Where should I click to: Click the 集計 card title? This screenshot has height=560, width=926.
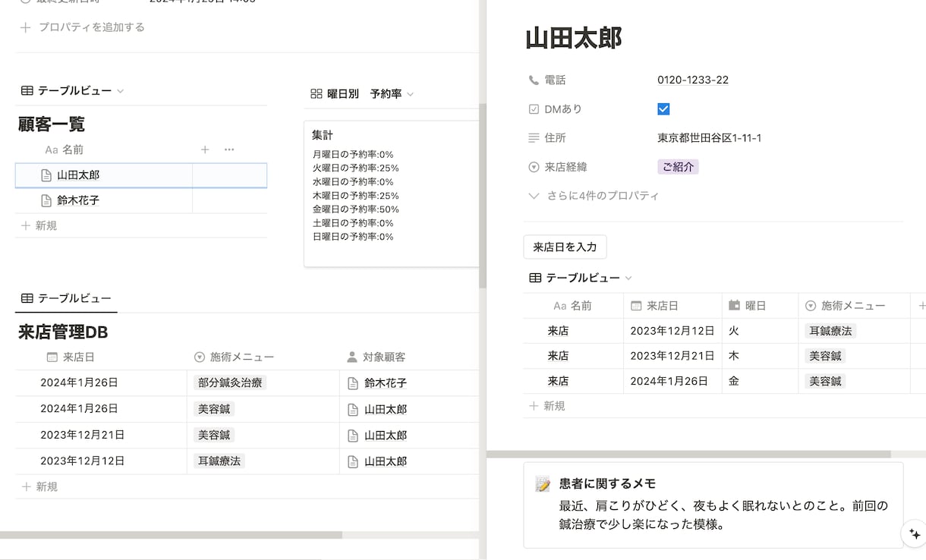(323, 135)
